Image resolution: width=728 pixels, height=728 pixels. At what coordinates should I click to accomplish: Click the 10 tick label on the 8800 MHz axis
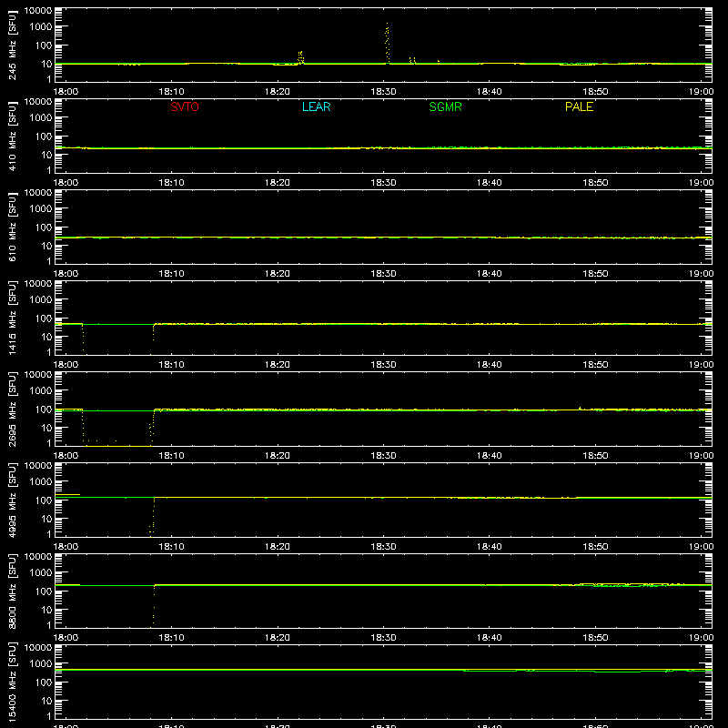[x=46, y=610]
